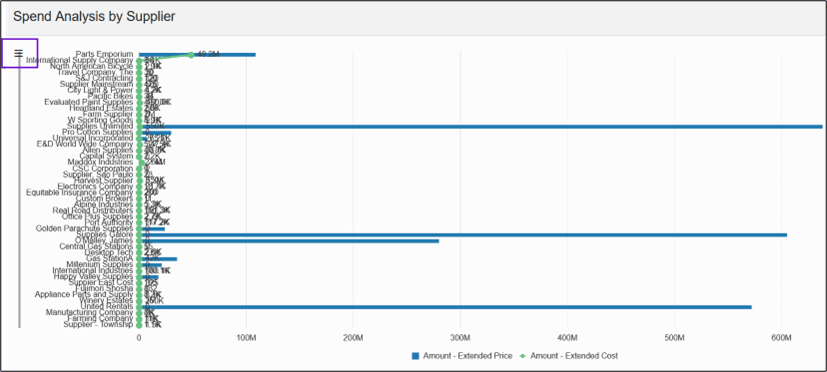This screenshot has height=372, width=827.
Task: Click the Alpine Industries label
Action: 104,205
